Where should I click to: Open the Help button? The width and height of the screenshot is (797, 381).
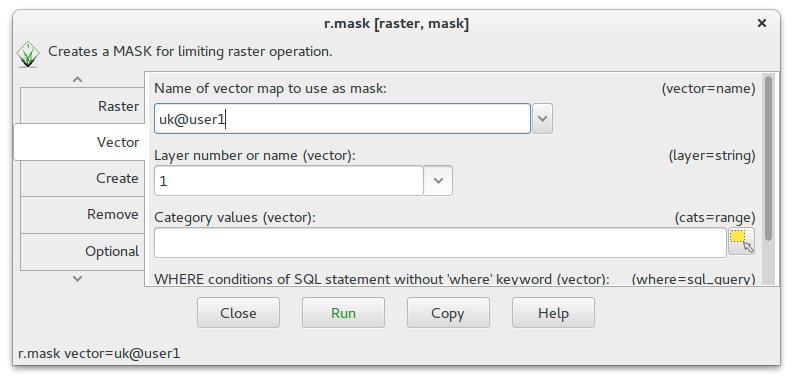tap(553, 313)
